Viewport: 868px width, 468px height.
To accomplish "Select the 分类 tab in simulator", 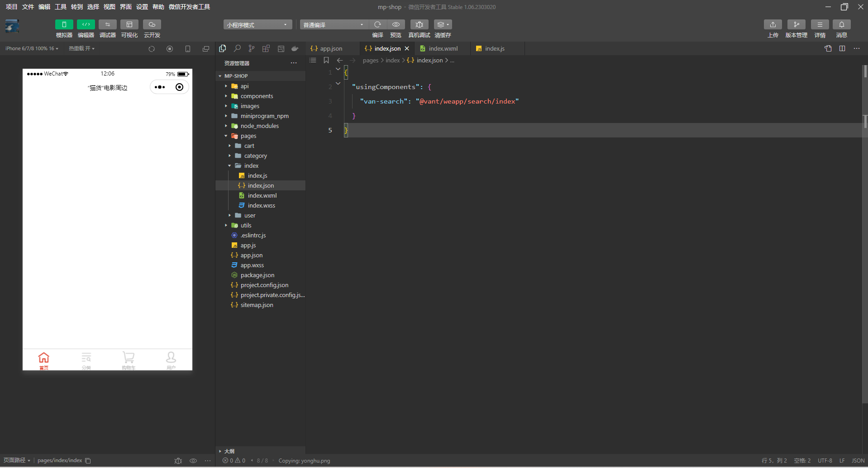I will 86,360.
